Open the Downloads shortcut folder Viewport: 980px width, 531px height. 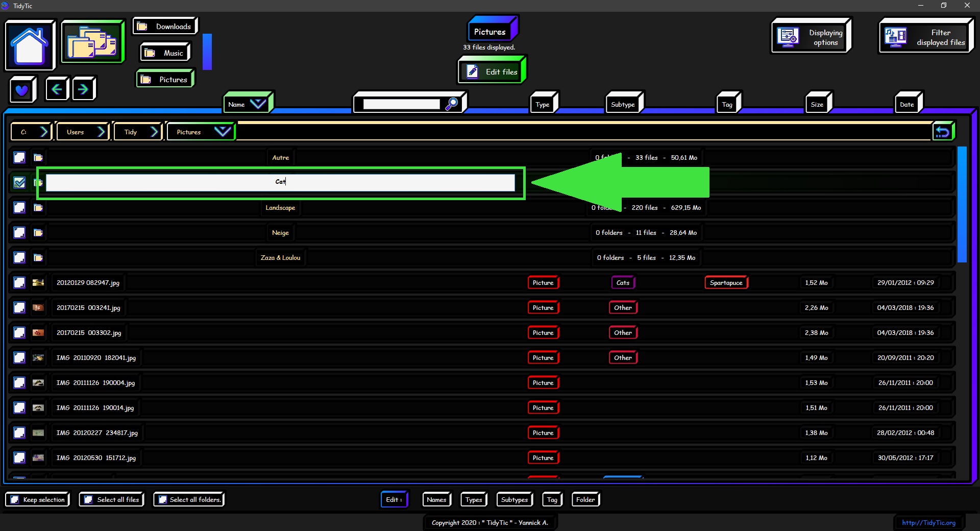[x=165, y=26]
